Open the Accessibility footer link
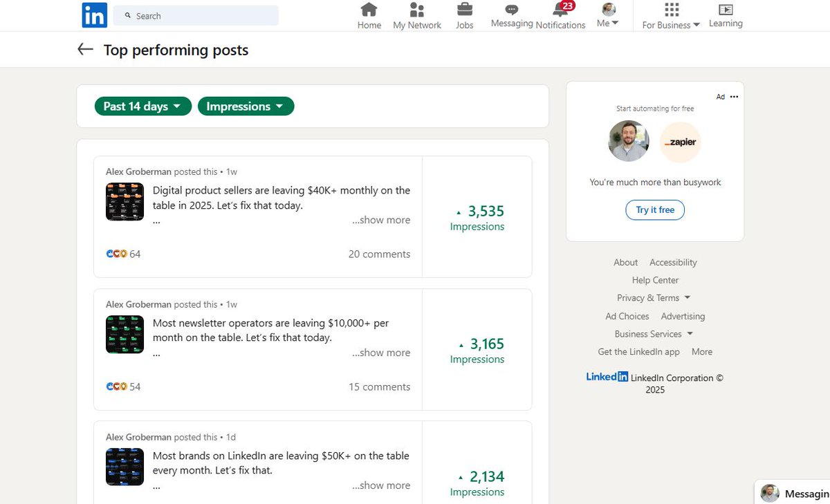The width and height of the screenshot is (830, 504). tap(673, 263)
